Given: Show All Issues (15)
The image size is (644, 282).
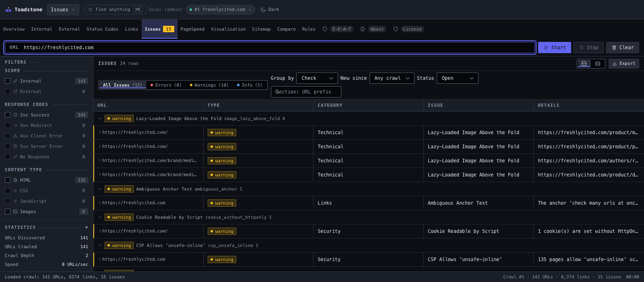Looking at the screenshot, I should coord(122,85).
